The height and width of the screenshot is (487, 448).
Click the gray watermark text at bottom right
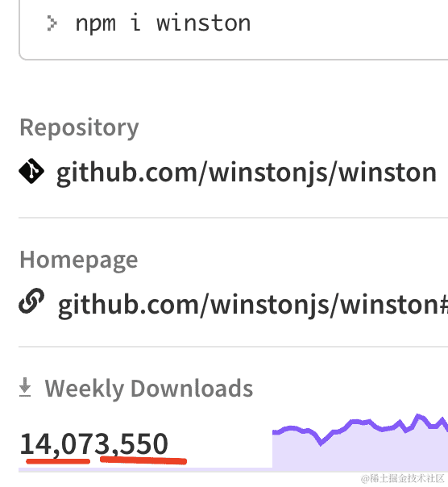(x=403, y=478)
